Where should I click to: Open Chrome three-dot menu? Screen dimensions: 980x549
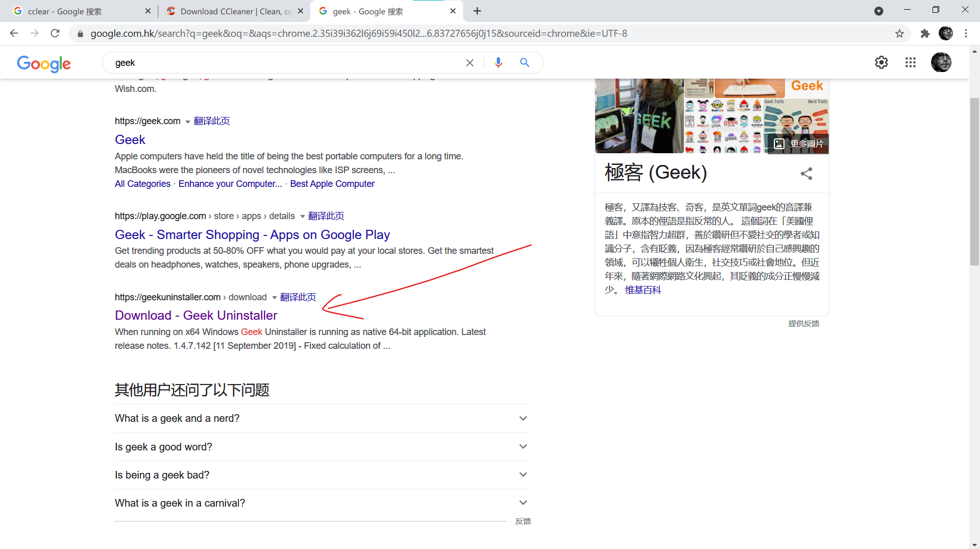point(966,34)
